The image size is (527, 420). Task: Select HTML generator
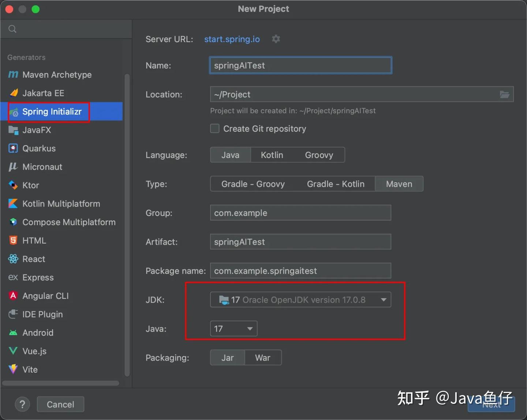(61, 240)
